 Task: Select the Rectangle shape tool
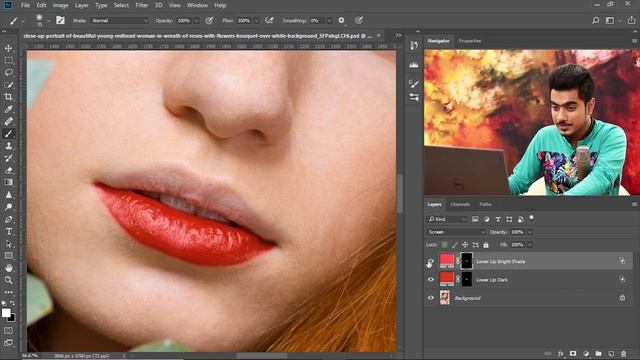[9, 256]
